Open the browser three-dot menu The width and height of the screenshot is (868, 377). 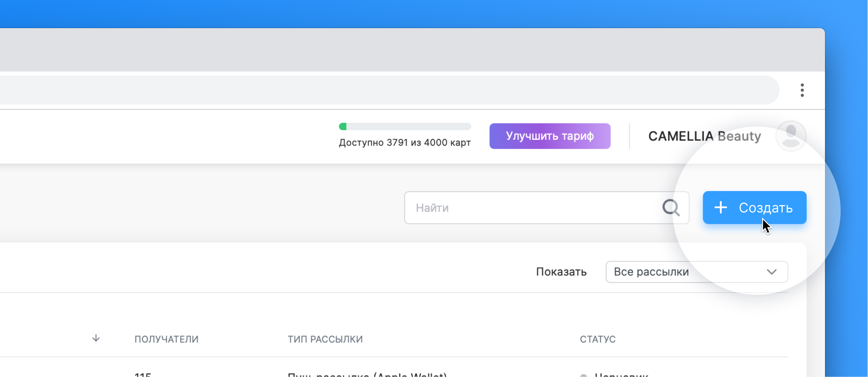pos(802,90)
